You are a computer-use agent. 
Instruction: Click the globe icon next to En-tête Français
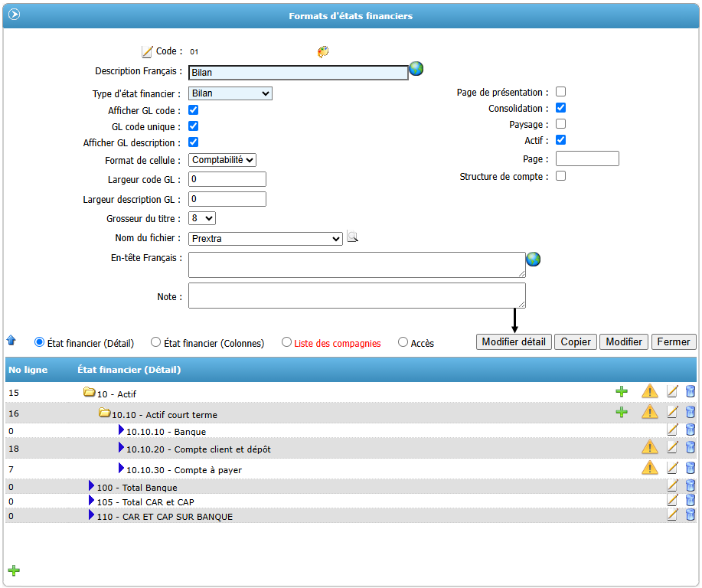click(x=534, y=260)
